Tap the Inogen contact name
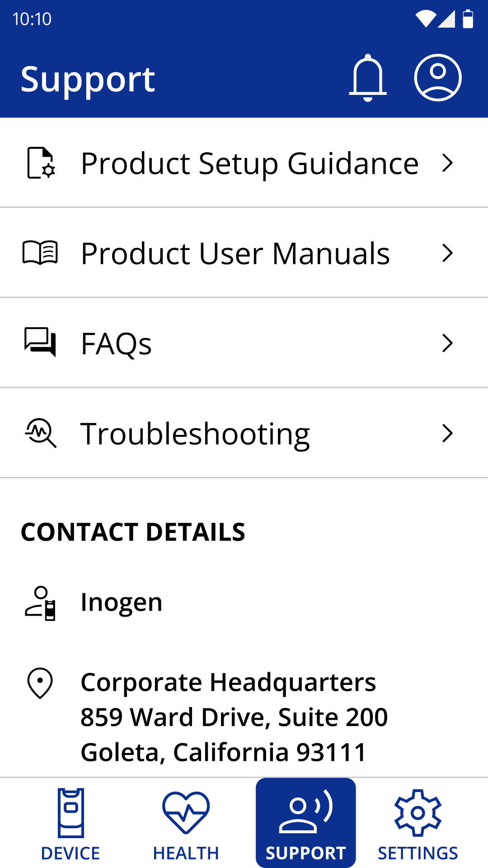 (122, 602)
